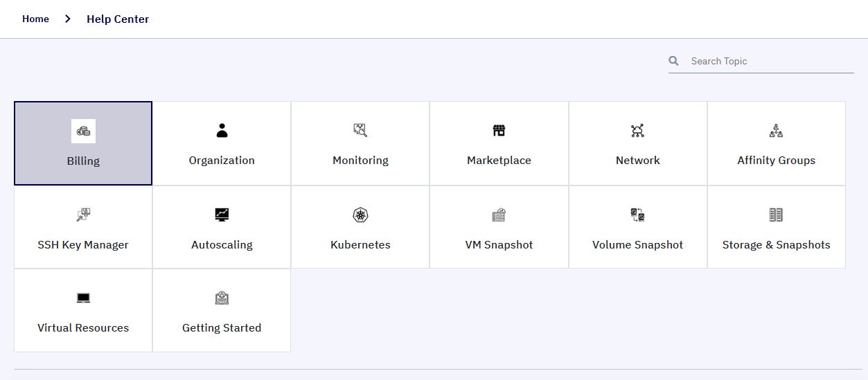The image size is (868, 380).
Task: Select the Getting Started icon
Action: 222,298
